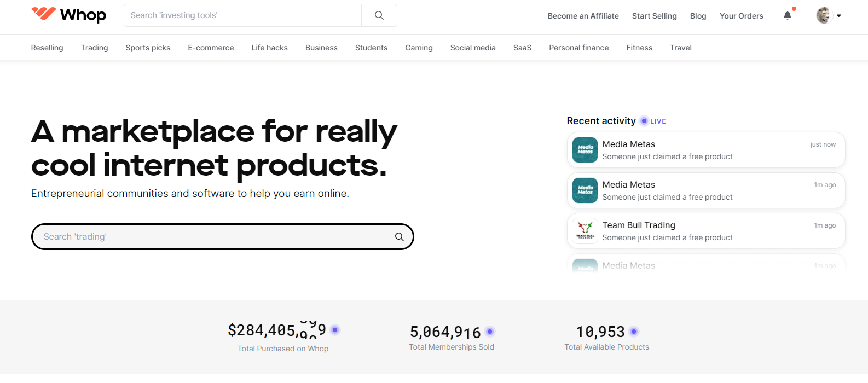Click the dot beside Total Available Products
The width and height of the screenshot is (868, 383).
pos(634,332)
